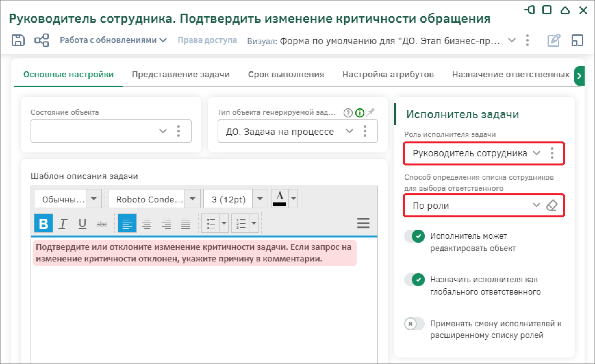Click the pin icon by task type
The width and height of the screenshot is (595, 364).
click(x=371, y=112)
